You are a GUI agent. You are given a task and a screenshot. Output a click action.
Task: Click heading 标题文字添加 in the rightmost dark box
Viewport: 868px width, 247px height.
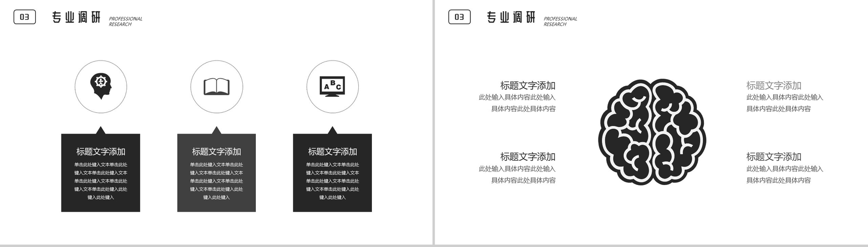coord(332,151)
